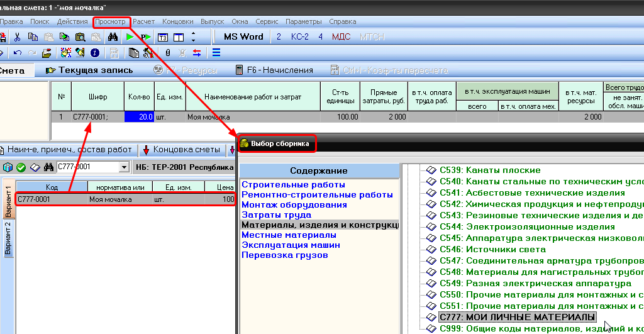644x334 pixels.
Task: Select the Кол-во cell with value 20.0
Action: 138,116
